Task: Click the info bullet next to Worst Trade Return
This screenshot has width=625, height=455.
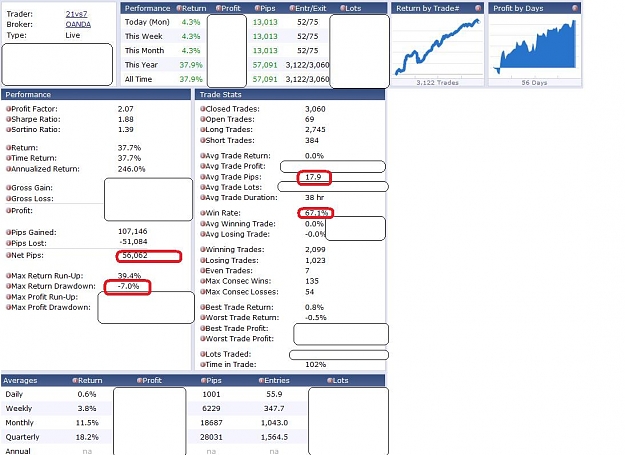Action: [202, 318]
